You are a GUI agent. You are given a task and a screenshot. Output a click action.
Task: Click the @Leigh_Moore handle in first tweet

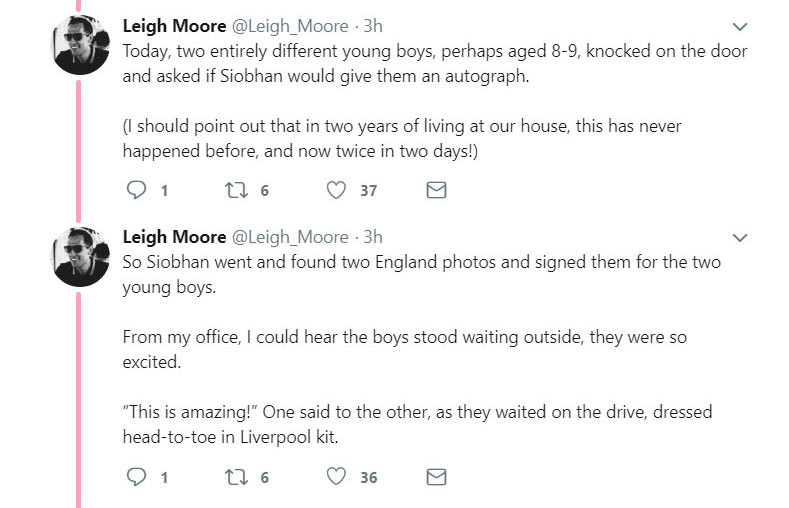coord(290,26)
